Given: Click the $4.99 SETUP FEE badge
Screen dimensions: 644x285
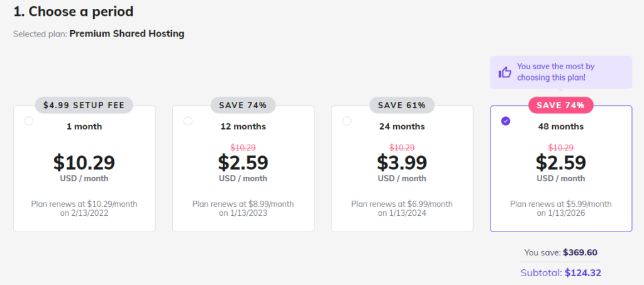Looking at the screenshot, I should click(84, 105).
